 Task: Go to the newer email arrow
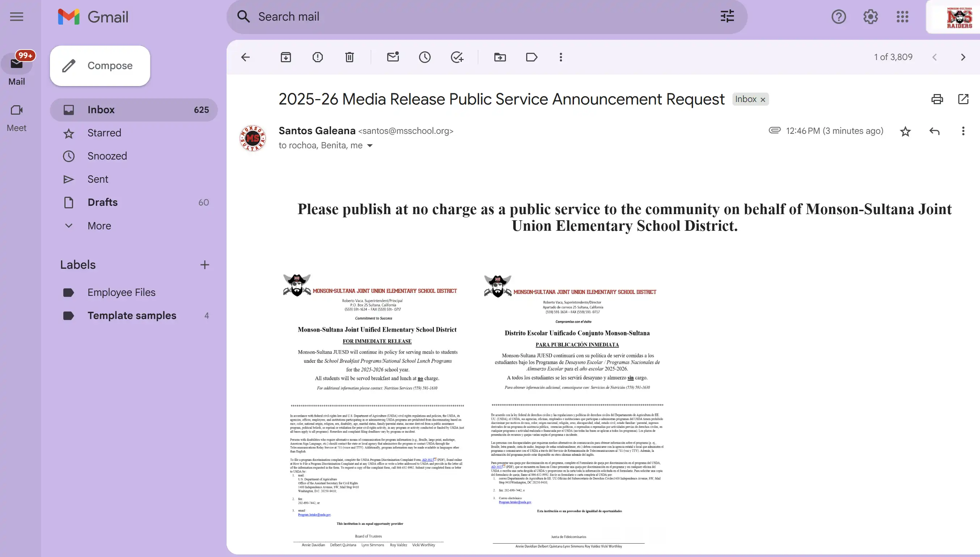[x=934, y=58]
